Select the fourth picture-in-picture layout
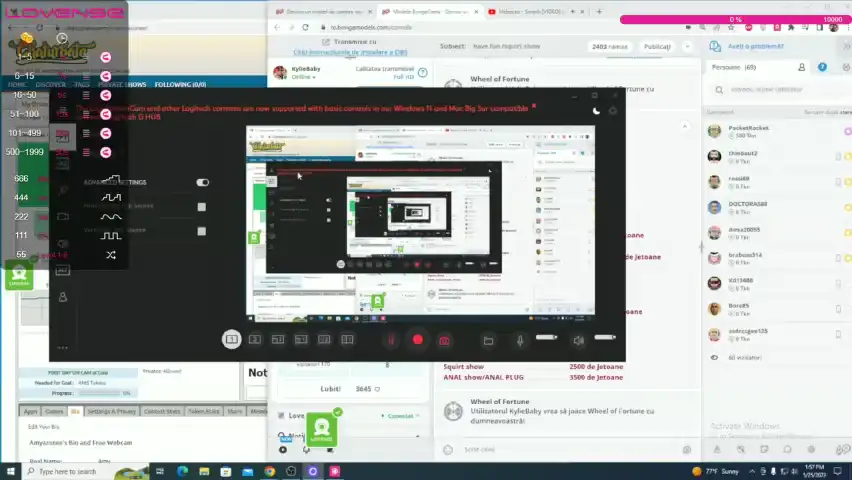 301,339
